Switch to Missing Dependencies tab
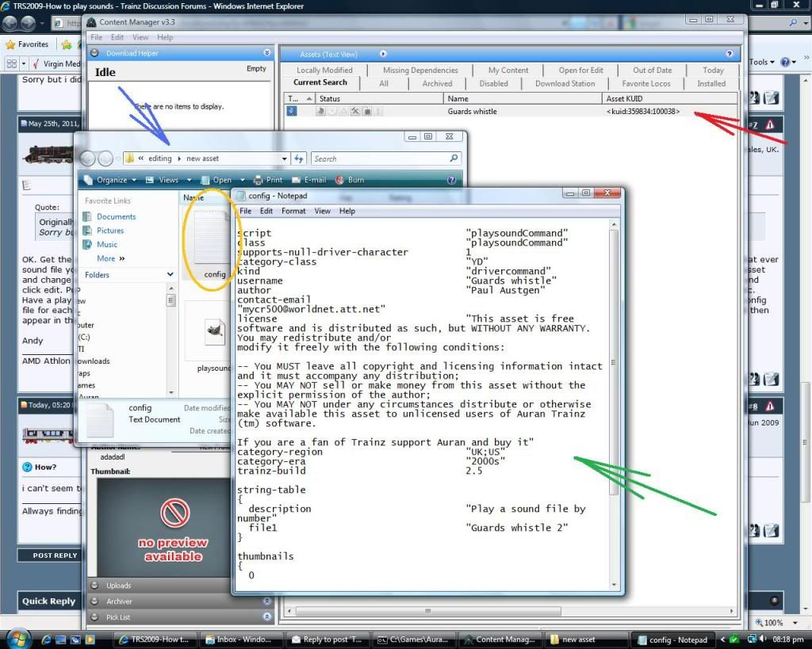Viewport: 812px width, 649px height. [420, 70]
